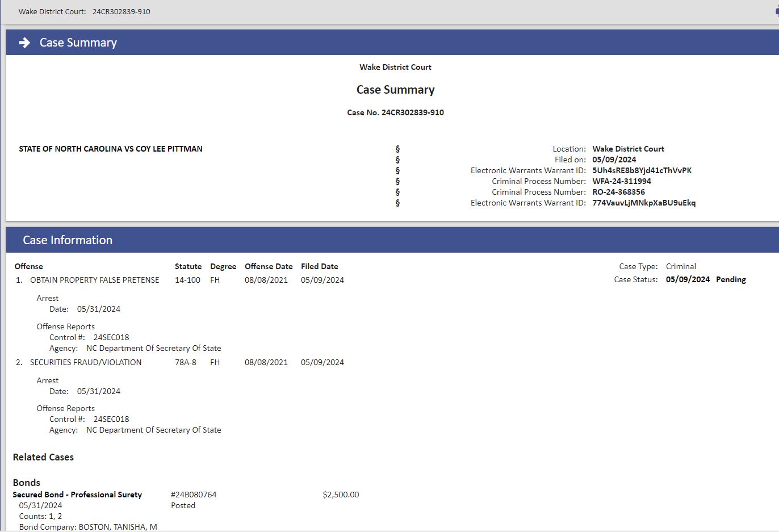Click the partially visible printer icon at top right
Screen dimensions: 779x532
pyautogui.click(x=777, y=12)
